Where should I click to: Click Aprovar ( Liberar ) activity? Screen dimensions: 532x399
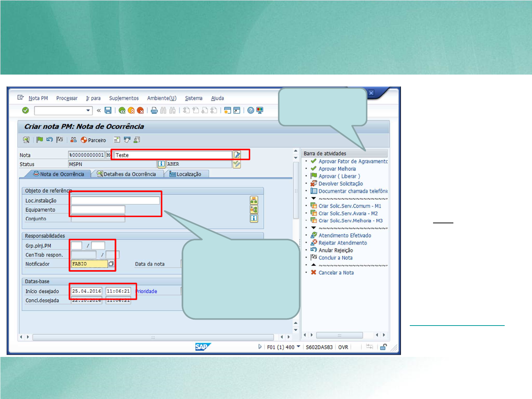pyautogui.click(x=339, y=176)
